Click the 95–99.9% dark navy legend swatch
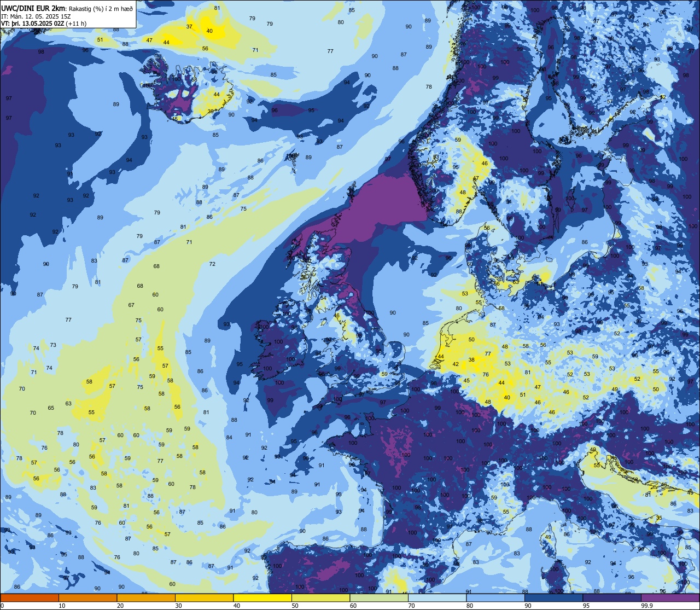This screenshot has width=700, height=610. [612, 597]
